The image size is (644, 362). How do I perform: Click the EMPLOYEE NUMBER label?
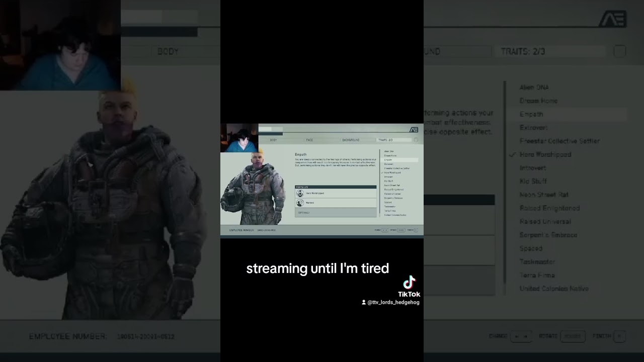242,230
